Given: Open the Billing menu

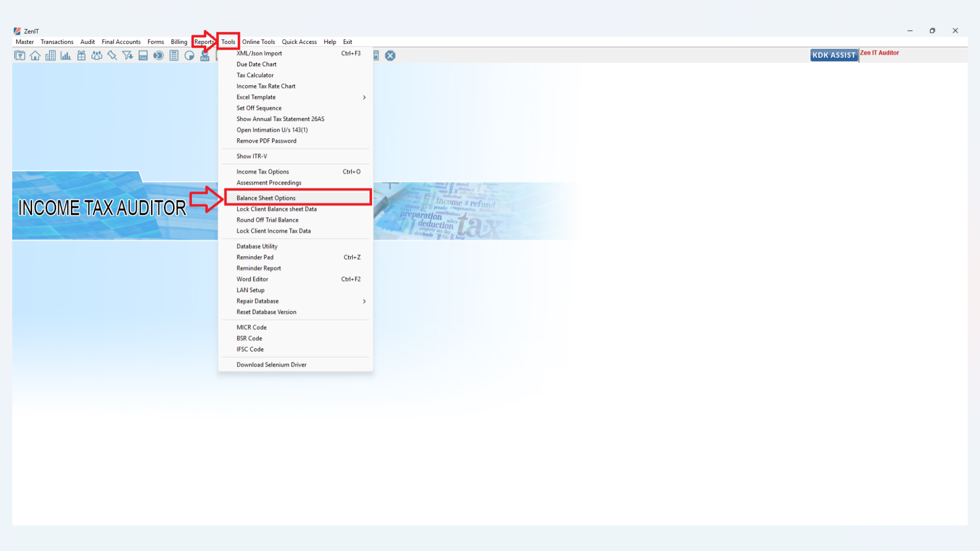Looking at the screenshot, I should click(179, 42).
